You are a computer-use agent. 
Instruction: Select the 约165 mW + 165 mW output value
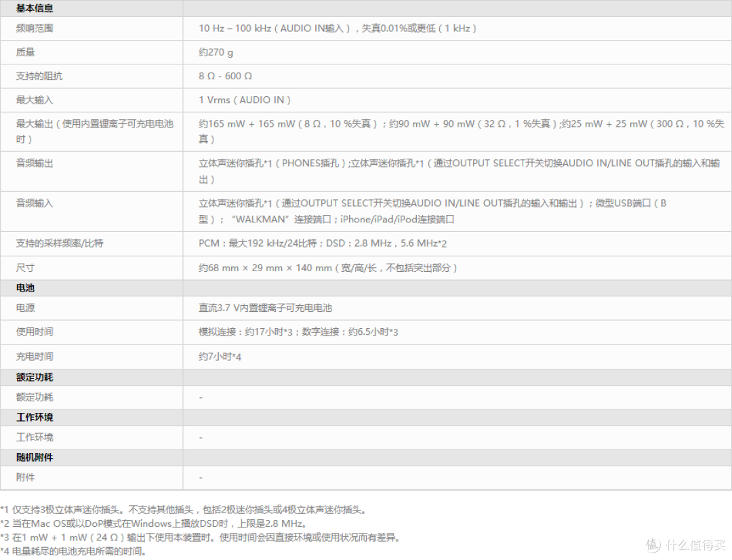(x=462, y=132)
